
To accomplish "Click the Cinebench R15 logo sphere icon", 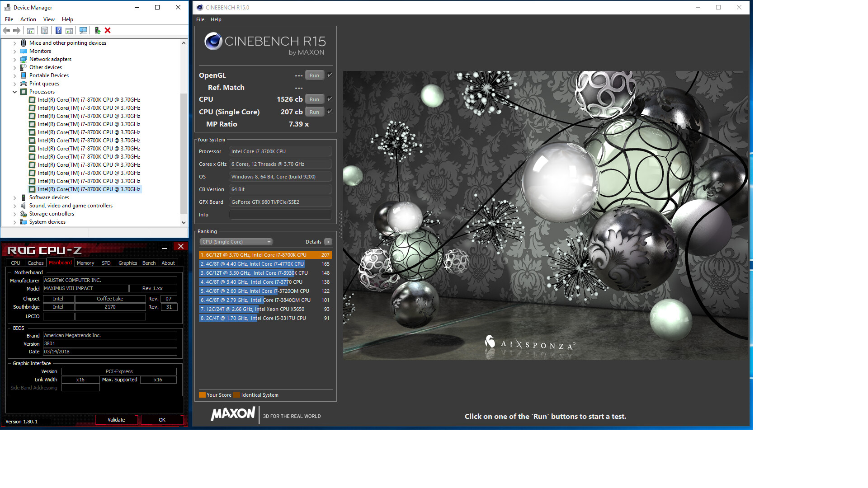I will pos(213,41).
